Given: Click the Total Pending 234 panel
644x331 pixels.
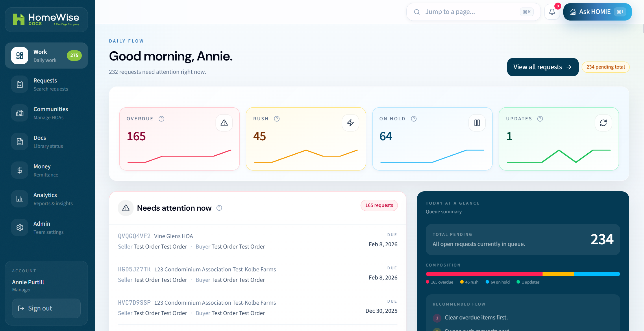Looking at the screenshot, I should tap(523, 240).
